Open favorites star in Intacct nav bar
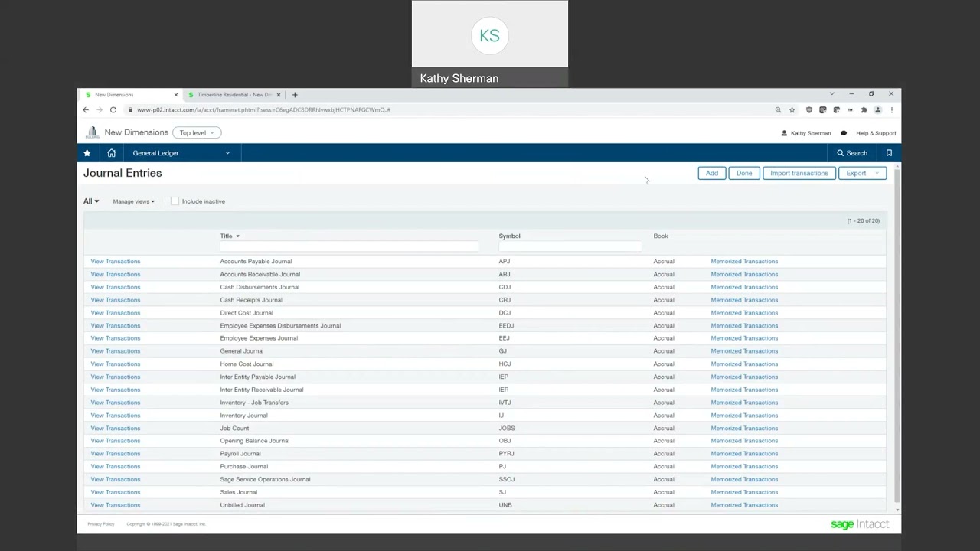 [x=87, y=153]
